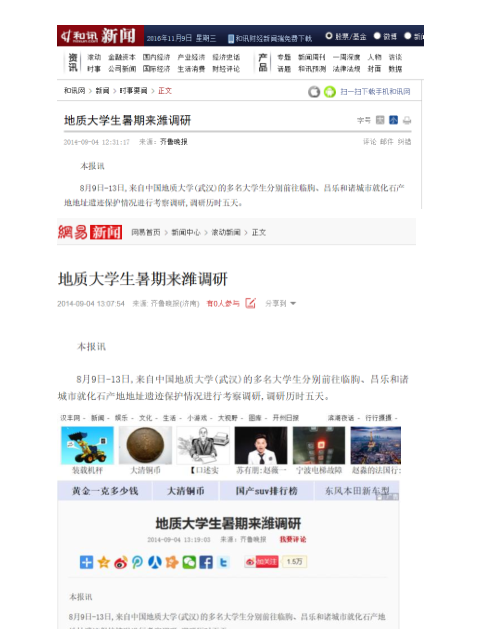Select the 微博 radio button
The image size is (503, 629).
(377, 36)
